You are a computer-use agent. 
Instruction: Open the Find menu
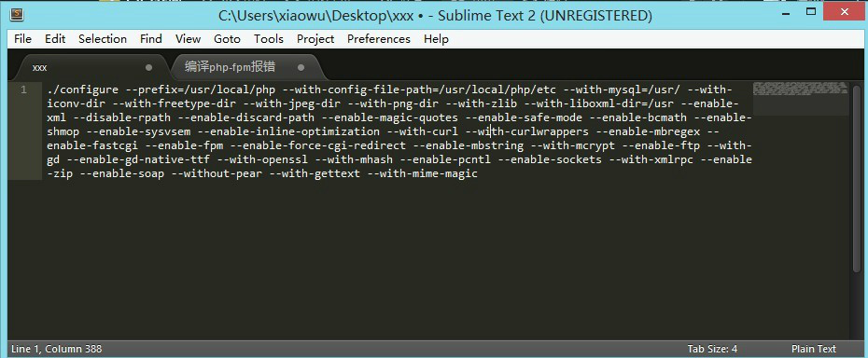click(x=150, y=39)
